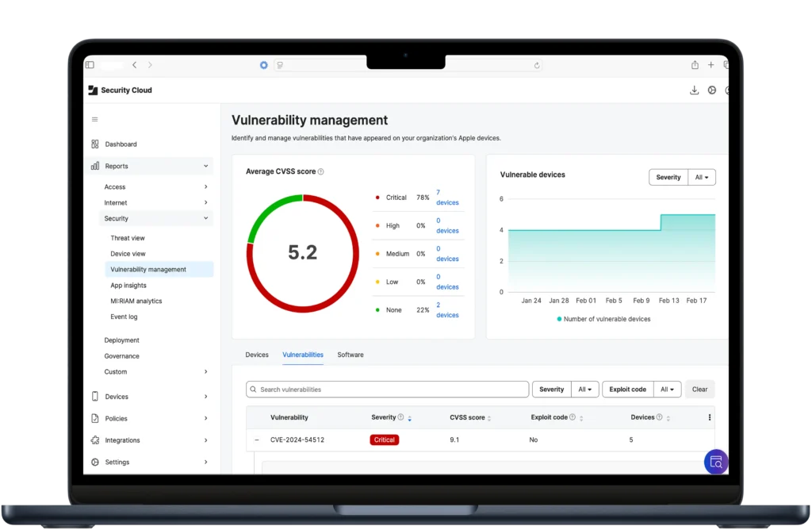This screenshot has width=812, height=530.
Task: Expand the Policies sidebar chevron
Action: click(x=205, y=419)
